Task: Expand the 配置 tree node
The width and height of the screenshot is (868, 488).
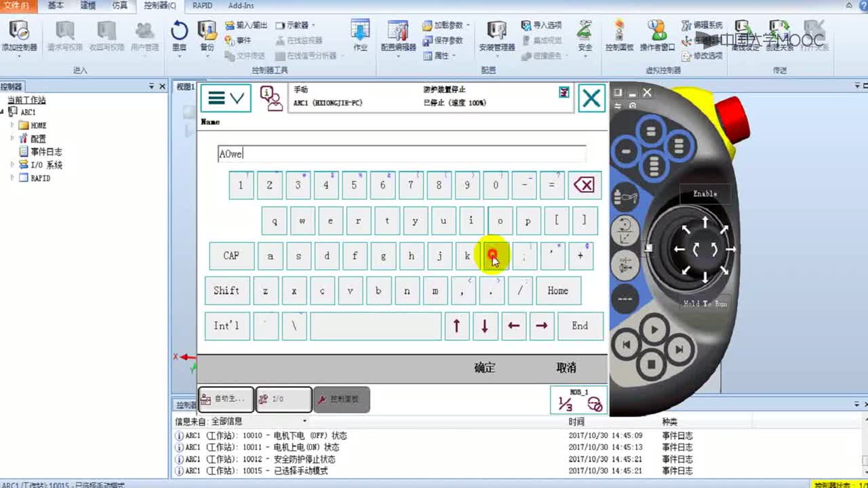Action: pos(12,138)
